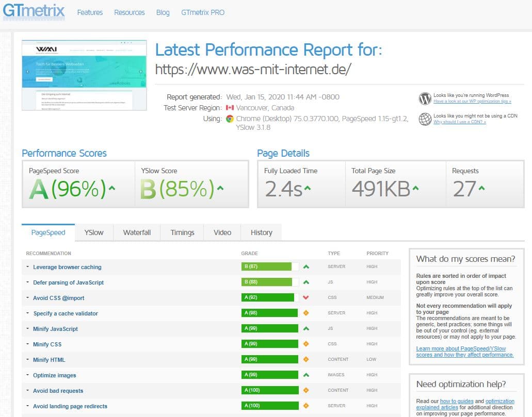This screenshot has height=417, width=532.
Task: Click orange diamond for Avoid landing page redirects
Action: pyautogui.click(x=306, y=406)
